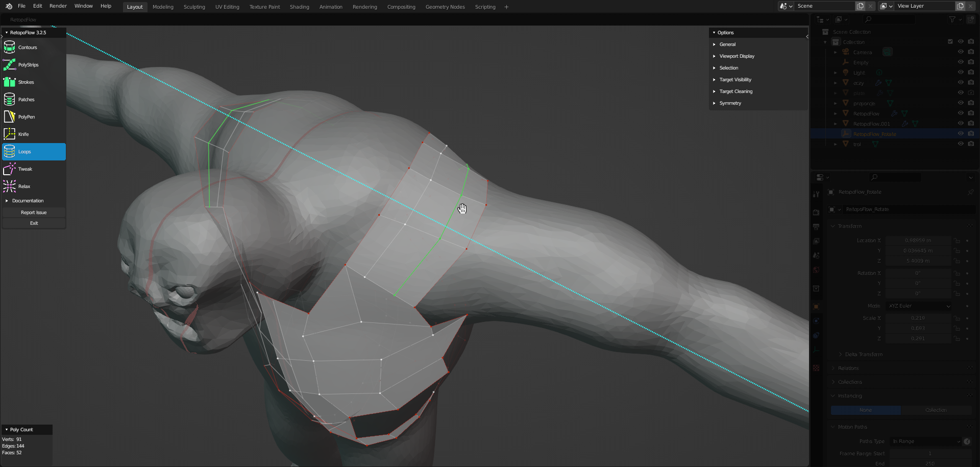The width and height of the screenshot is (980, 467).
Task: Select the Tweak tool
Action: pos(34,169)
